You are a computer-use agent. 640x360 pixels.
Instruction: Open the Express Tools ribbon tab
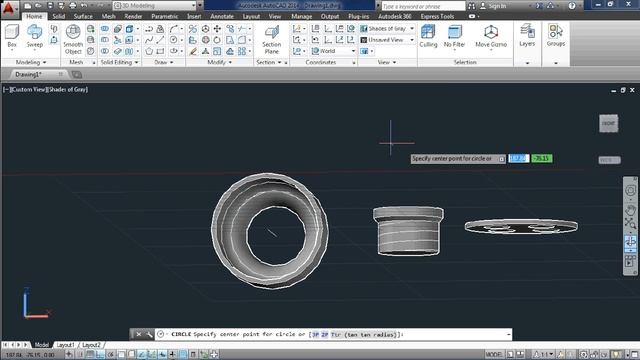438,16
